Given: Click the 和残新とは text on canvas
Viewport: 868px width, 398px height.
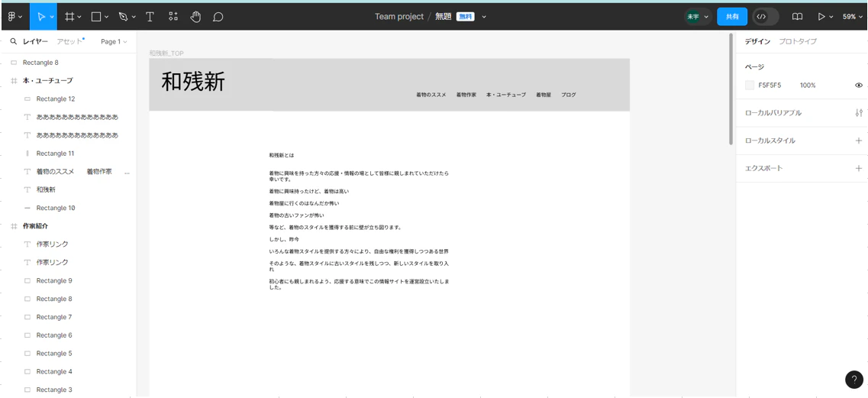Looking at the screenshot, I should [282, 155].
